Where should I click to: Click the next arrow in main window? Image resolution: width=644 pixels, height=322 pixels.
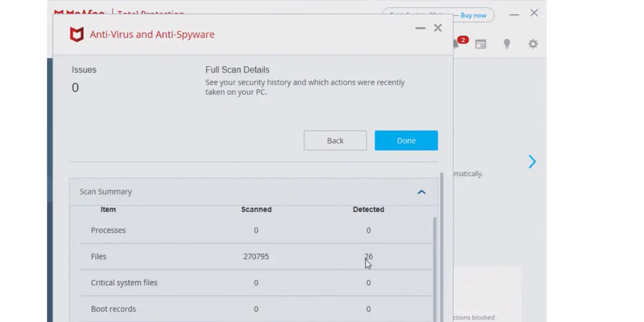pos(532,162)
